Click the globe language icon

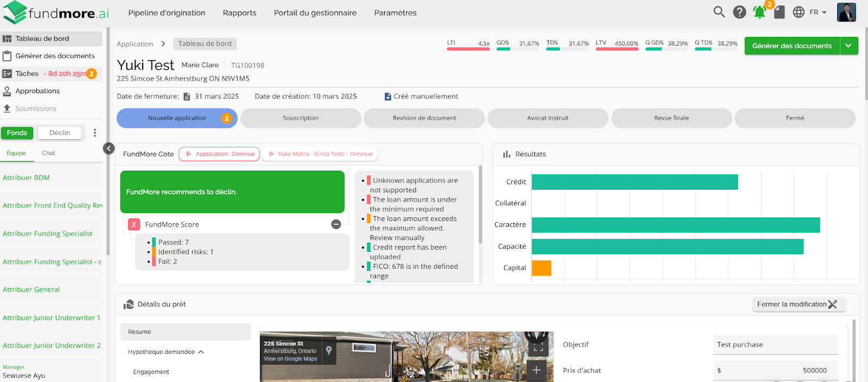pyautogui.click(x=799, y=12)
